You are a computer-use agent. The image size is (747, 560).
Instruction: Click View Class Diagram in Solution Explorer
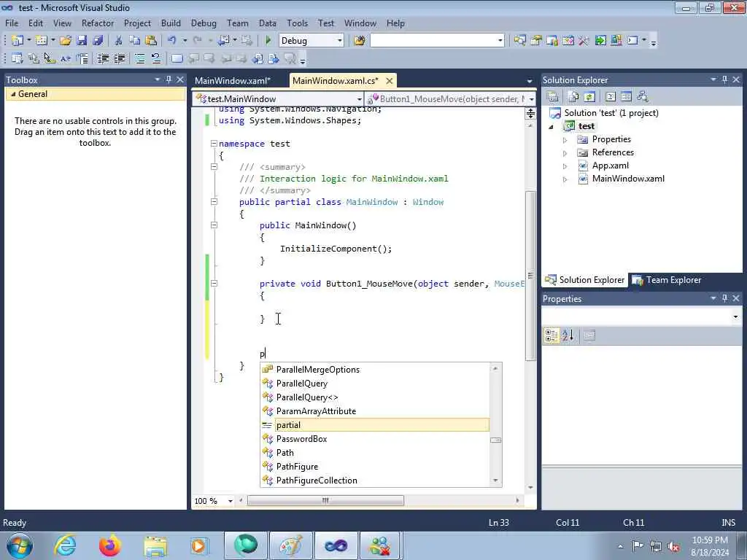point(642,97)
